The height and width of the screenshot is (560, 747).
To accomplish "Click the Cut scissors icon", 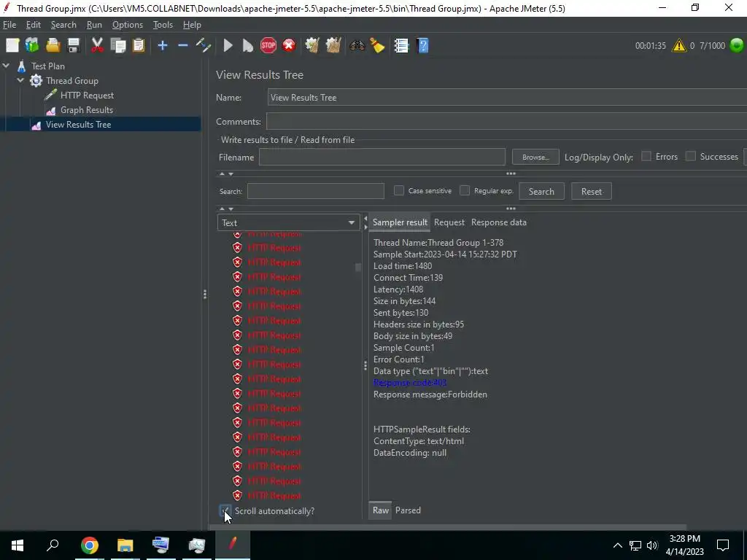I will coord(97,45).
